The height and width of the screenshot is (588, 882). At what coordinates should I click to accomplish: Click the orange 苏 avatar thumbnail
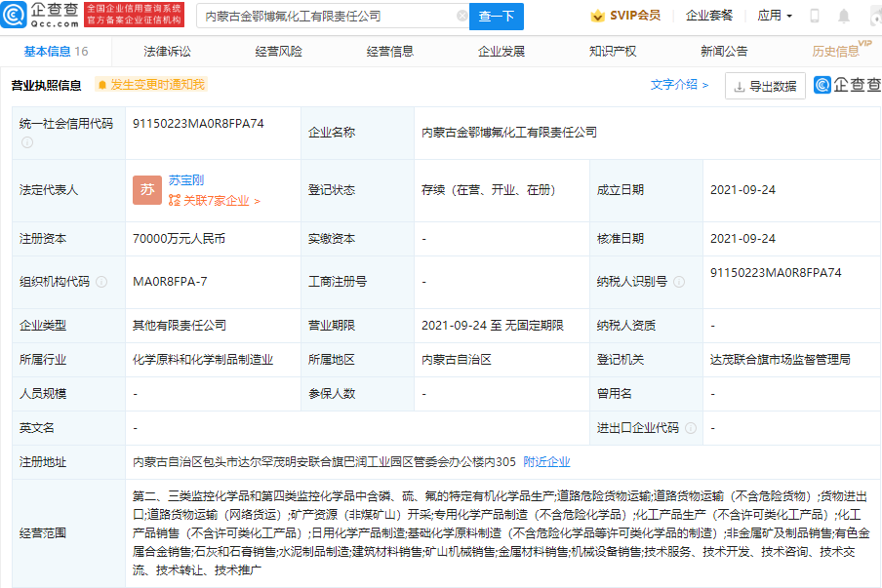147,190
